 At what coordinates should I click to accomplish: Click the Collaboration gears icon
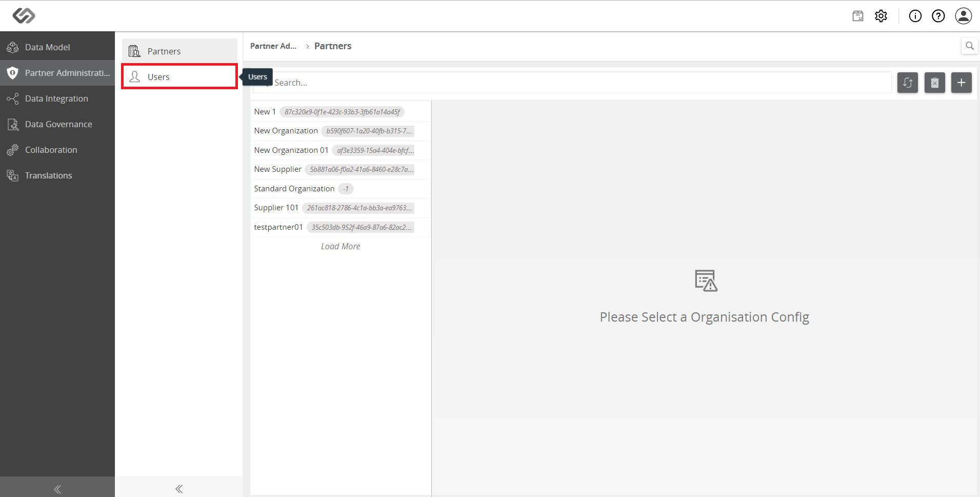click(x=13, y=150)
